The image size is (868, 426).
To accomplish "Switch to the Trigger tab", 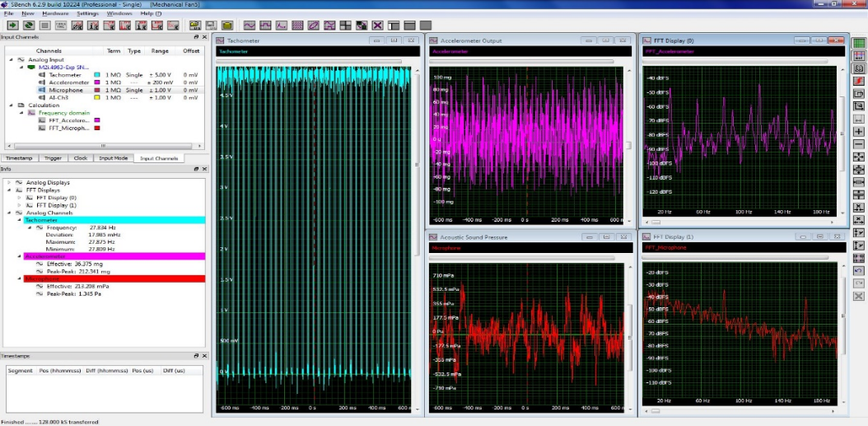I will point(53,157).
